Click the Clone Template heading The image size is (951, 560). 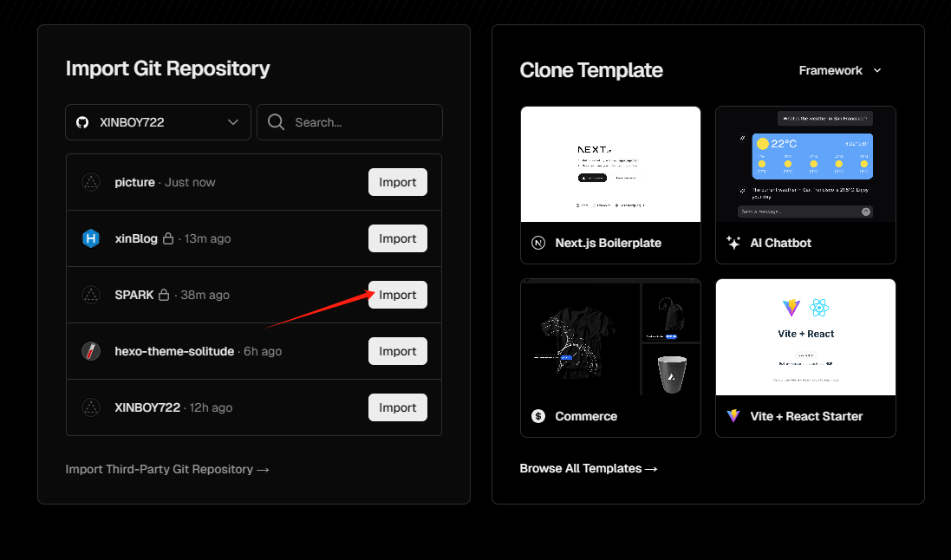[x=591, y=70]
